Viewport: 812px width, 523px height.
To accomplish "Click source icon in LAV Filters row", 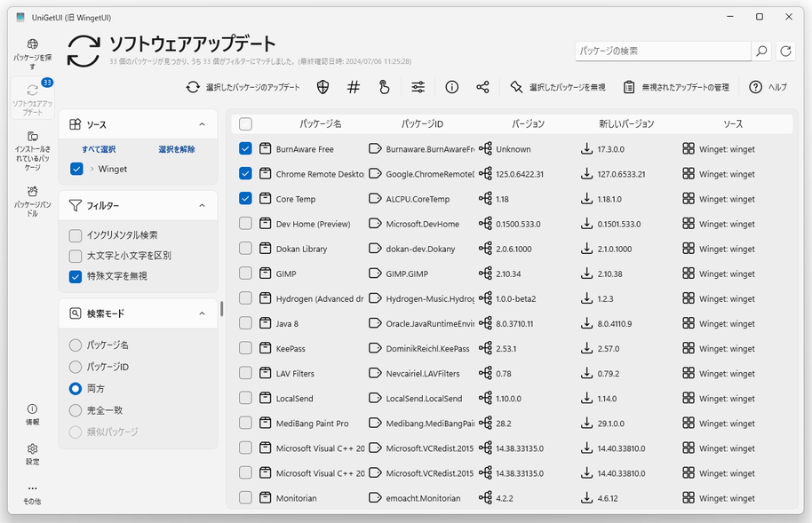I will click(689, 373).
